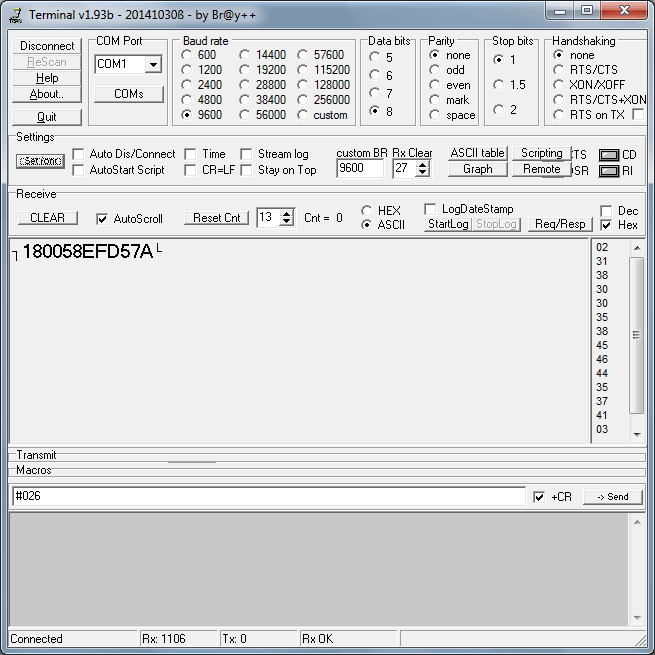Screen dimensions: 655x655
Task: Click the custom BR input field
Action: 359,169
